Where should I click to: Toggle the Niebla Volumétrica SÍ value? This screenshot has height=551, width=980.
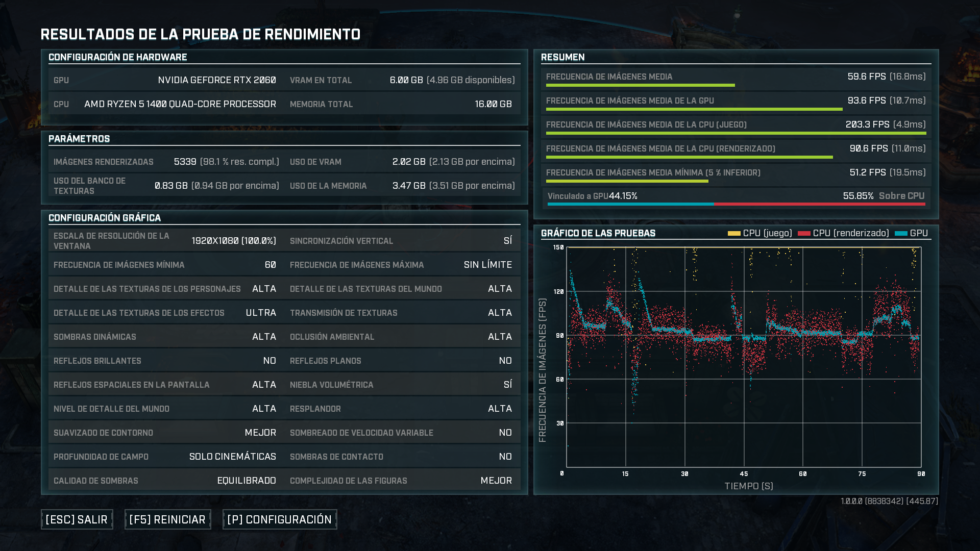point(507,385)
